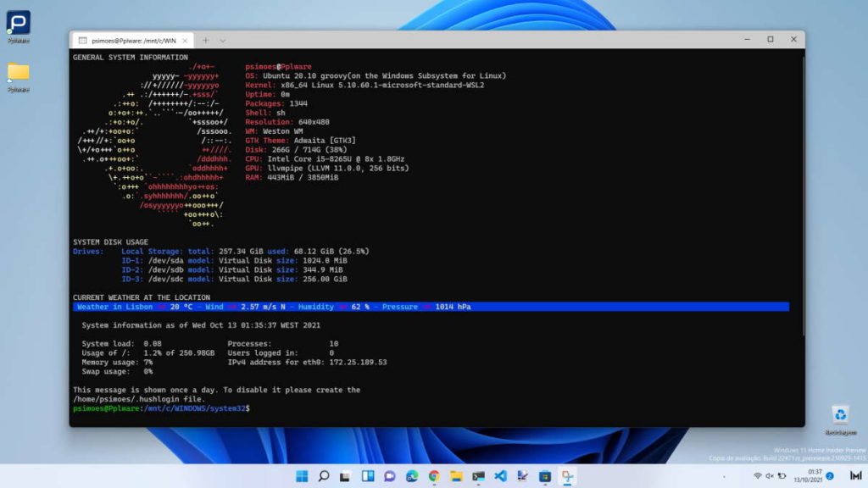Open a new terminal tab
The image size is (868, 488).
click(x=205, y=41)
